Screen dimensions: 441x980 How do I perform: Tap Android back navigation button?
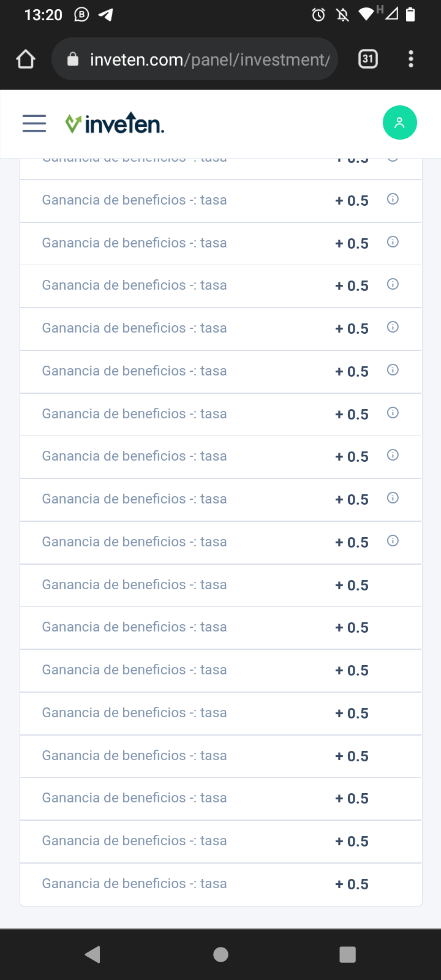(x=93, y=954)
